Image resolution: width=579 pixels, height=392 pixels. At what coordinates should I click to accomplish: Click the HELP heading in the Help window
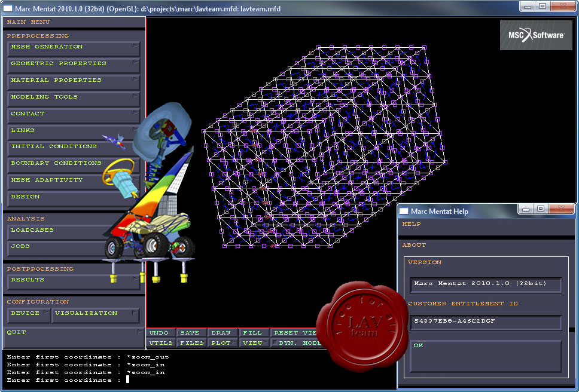click(x=412, y=224)
